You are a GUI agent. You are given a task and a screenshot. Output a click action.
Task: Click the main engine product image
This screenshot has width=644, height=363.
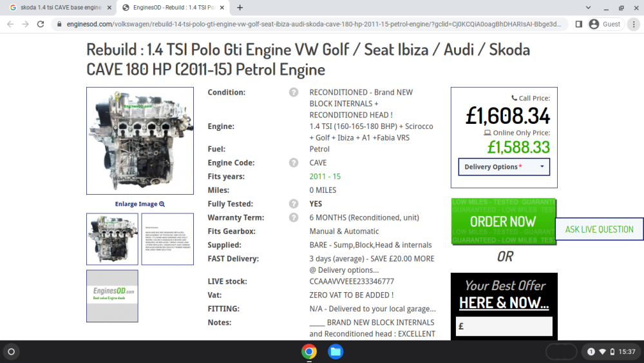(140, 141)
